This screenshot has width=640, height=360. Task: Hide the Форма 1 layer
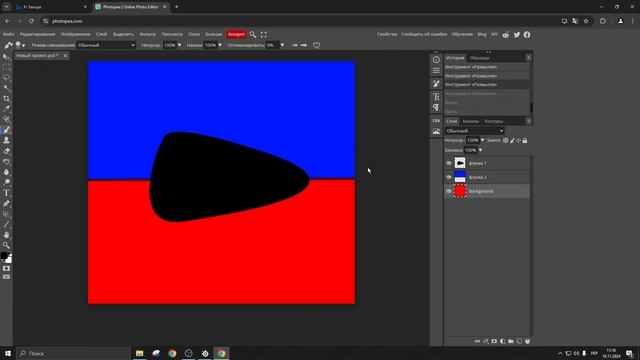coord(449,163)
